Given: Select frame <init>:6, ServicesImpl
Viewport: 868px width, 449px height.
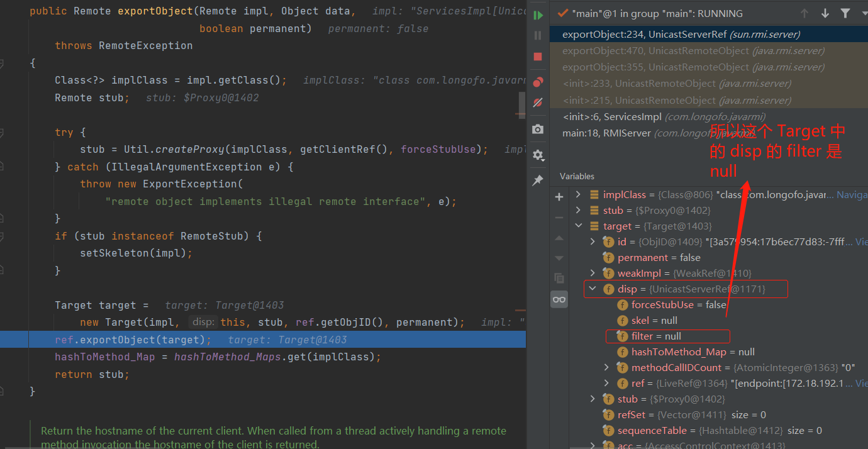Looking at the screenshot, I should (x=709, y=116).
